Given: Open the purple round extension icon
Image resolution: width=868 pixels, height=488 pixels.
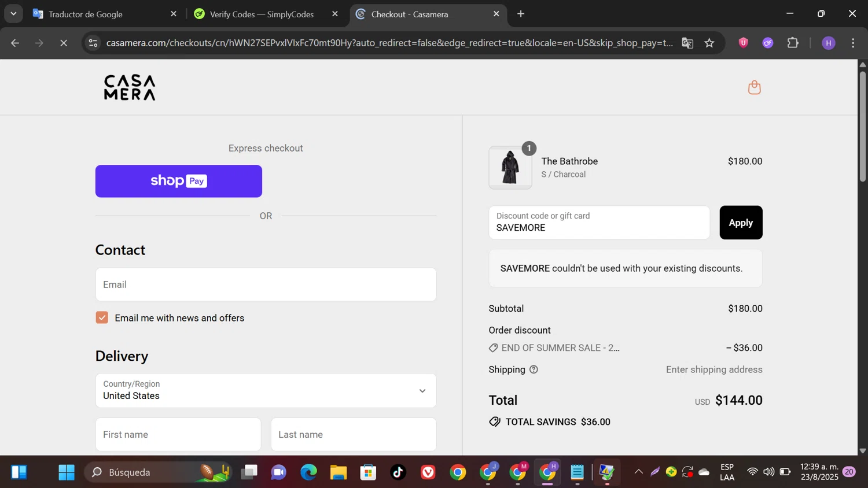Looking at the screenshot, I should pos(768,43).
